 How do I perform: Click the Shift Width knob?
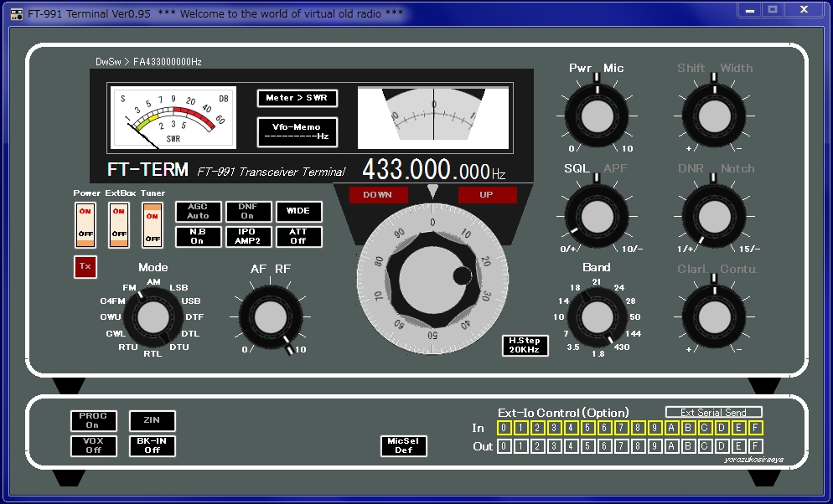714,116
